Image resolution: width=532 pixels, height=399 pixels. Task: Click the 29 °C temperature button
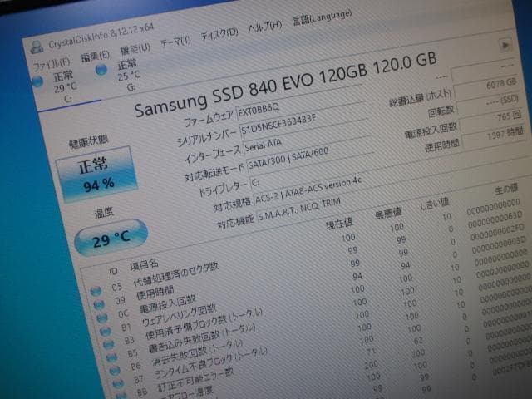tap(111, 238)
